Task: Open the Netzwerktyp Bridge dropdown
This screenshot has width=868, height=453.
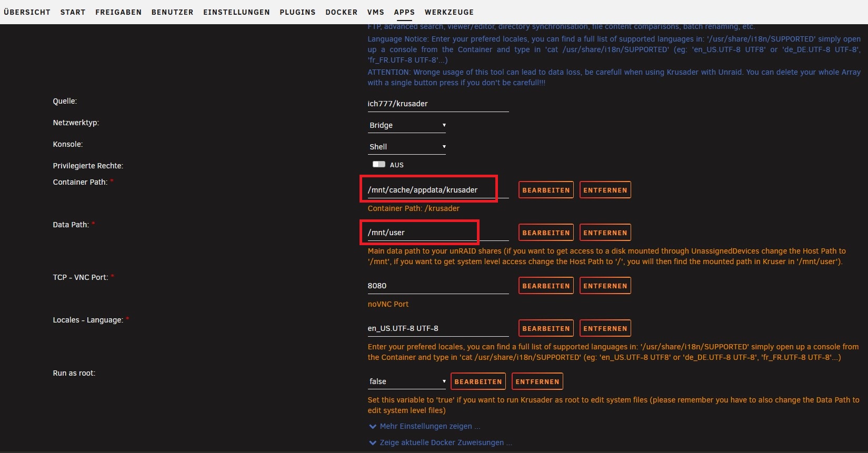Action: pos(407,125)
